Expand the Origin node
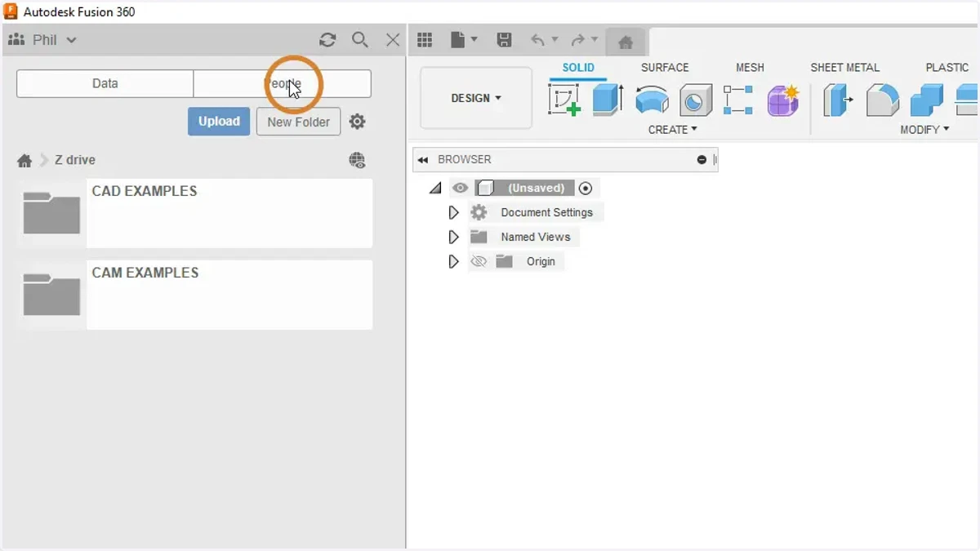 [454, 262]
